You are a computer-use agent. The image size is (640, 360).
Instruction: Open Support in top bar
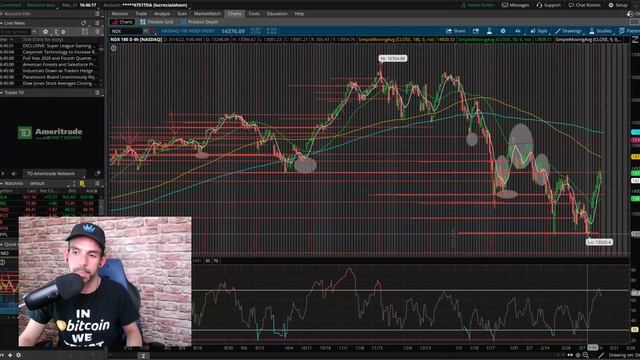pyautogui.click(x=549, y=5)
